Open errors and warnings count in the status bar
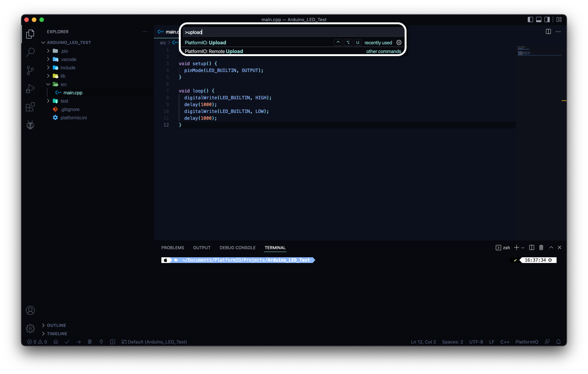Screen dimensions: 588x374 coord(37,342)
